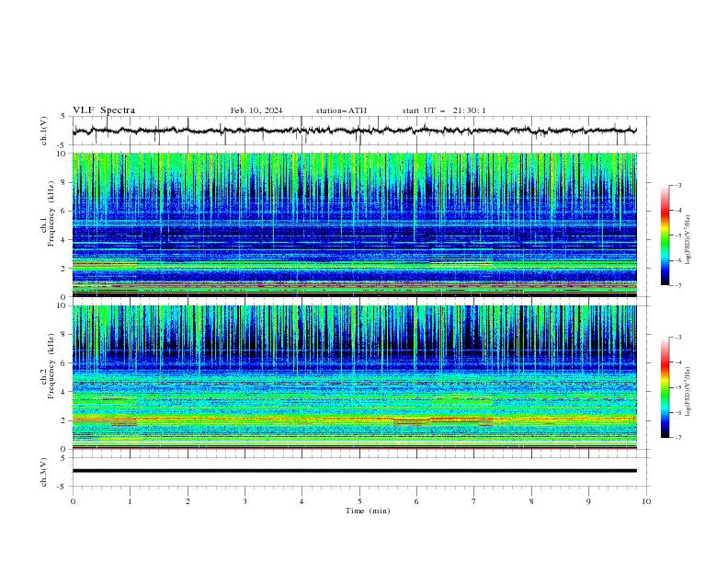Click the time axis tick label "4"
The width and height of the screenshot is (728, 563).
point(301,501)
